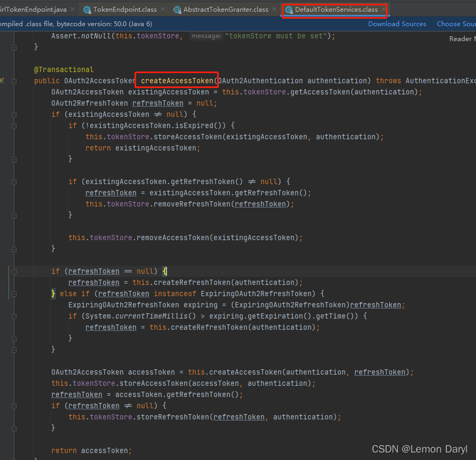Collapse the '!existingAccessToken.isExpired()' if block
Image resolution: width=476 pixels, height=460 pixels.
[14, 126]
